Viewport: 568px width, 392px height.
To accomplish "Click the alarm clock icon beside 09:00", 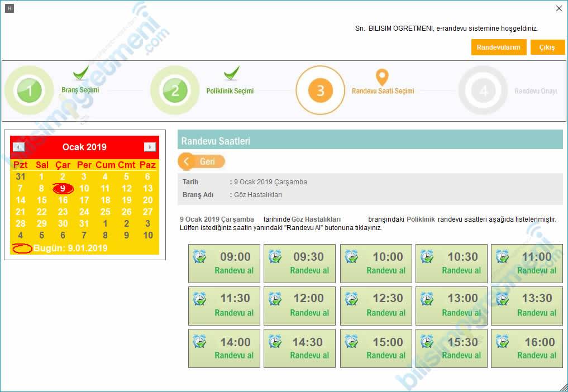I will 199,256.
